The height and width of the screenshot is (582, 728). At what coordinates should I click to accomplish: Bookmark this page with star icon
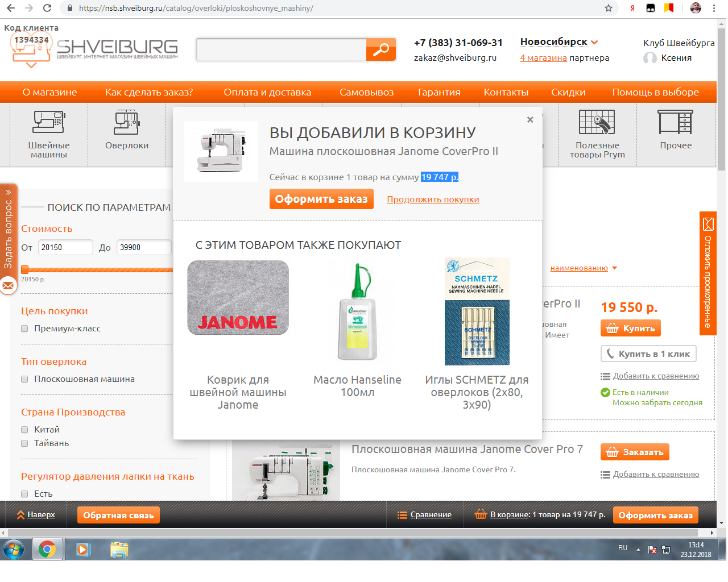point(609,8)
